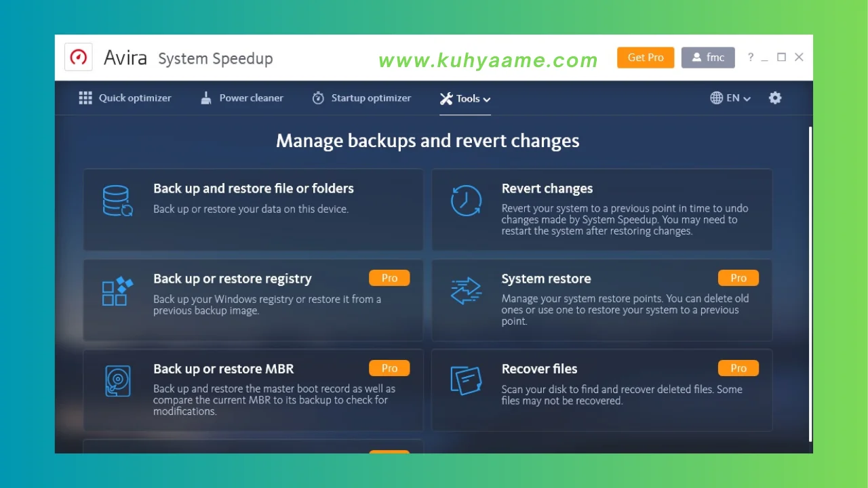Click 'Scan your disk to find' description
Screen dimensions: 868x488
coord(622,394)
